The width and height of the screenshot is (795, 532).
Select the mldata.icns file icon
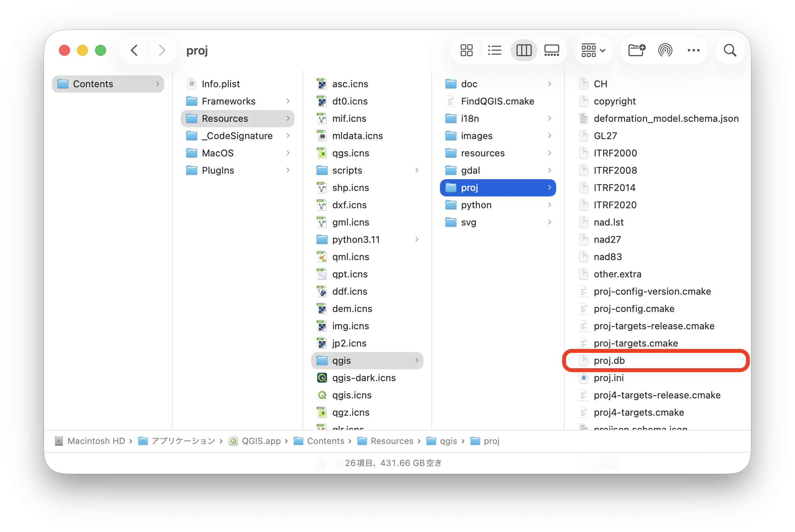pos(322,136)
